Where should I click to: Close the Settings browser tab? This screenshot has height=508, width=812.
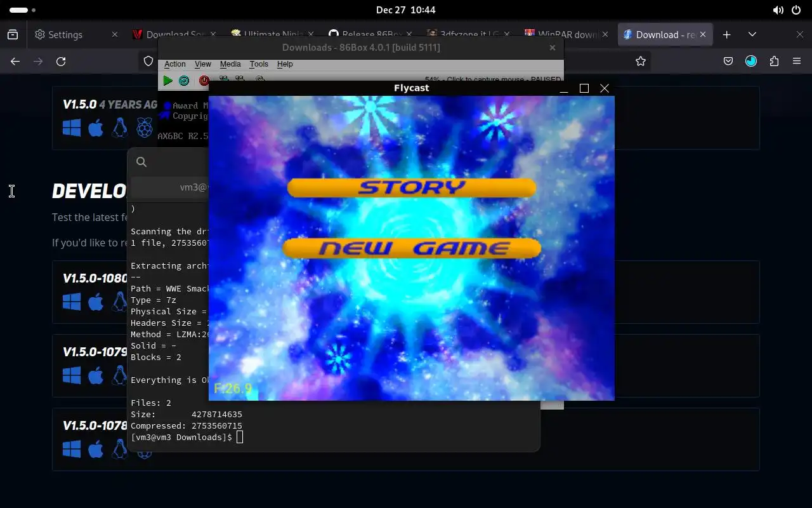click(115, 34)
